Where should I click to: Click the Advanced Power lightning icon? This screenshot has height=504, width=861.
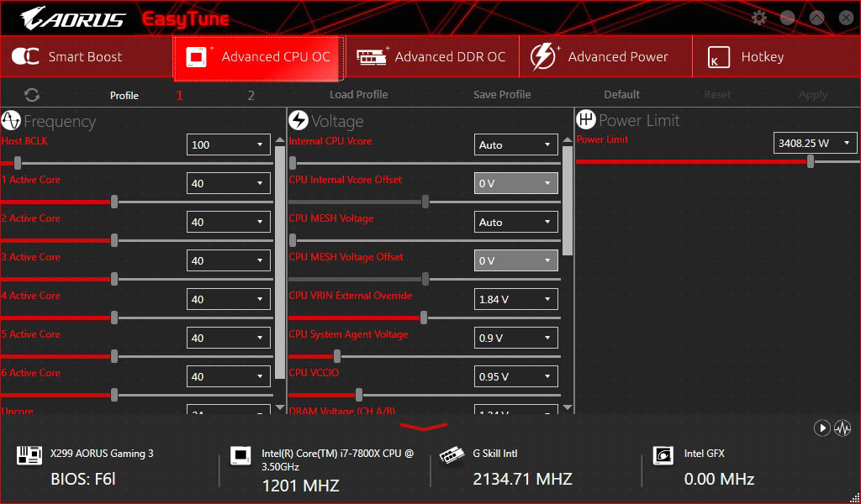(x=543, y=56)
